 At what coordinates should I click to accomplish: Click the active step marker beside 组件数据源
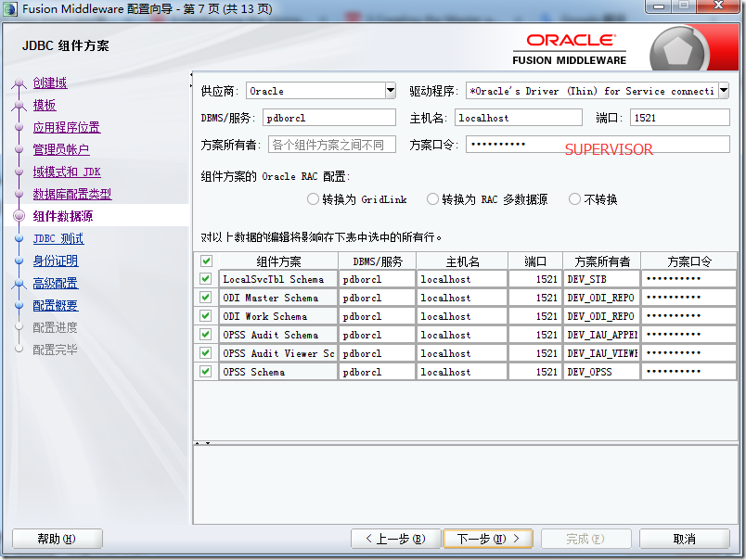(x=19, y=216)
